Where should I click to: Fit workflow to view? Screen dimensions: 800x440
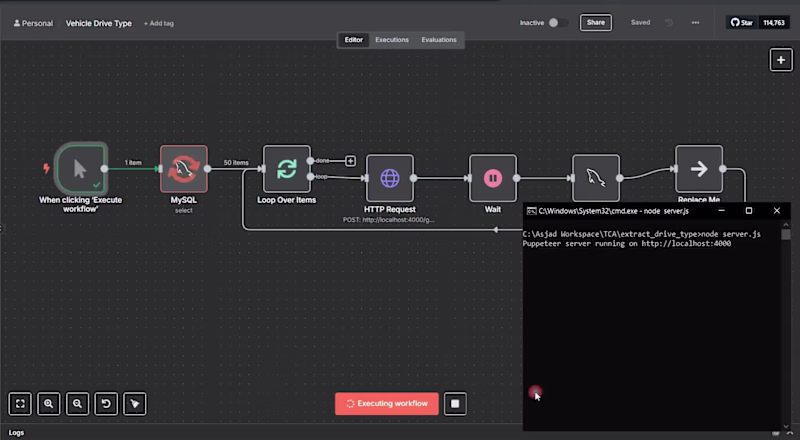tap(20, 404)
